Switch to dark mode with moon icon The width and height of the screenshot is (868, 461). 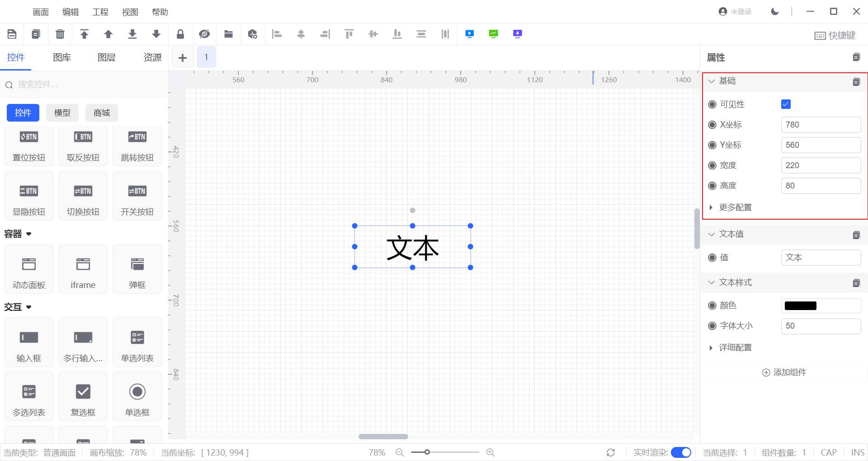pyautogui.click(x=775, y=12)
